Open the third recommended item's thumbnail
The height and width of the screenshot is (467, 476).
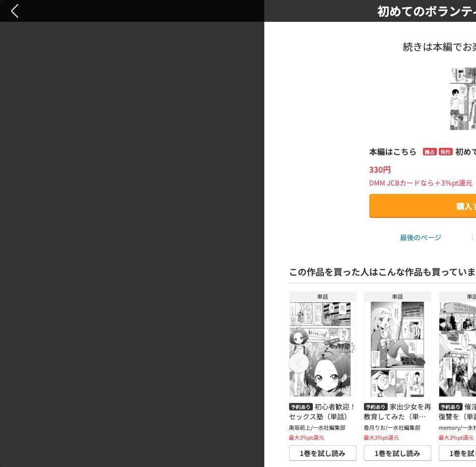pyautogui.click(x=458, y=349)
